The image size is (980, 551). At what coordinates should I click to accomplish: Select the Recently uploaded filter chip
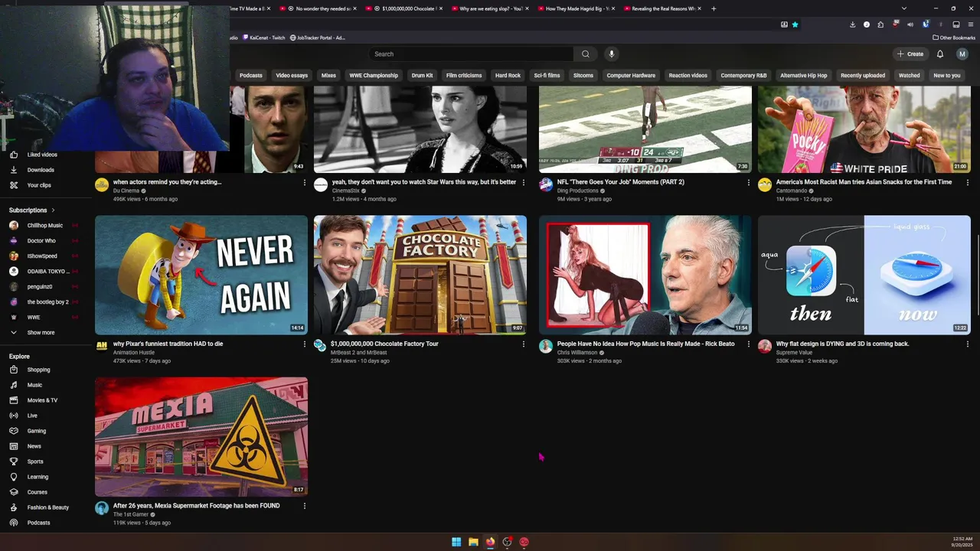pyautogui.click(x=863, y=75)
